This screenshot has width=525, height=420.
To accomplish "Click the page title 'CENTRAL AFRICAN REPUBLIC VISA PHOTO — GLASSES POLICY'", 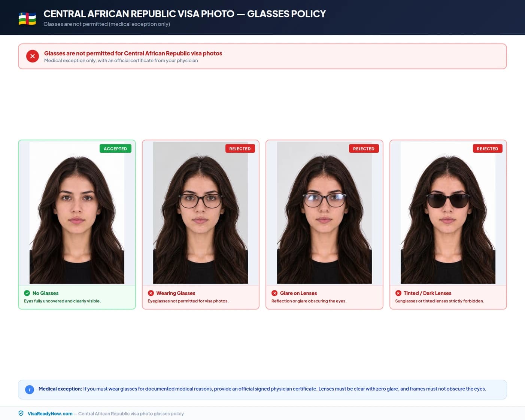I will point(185,14).
